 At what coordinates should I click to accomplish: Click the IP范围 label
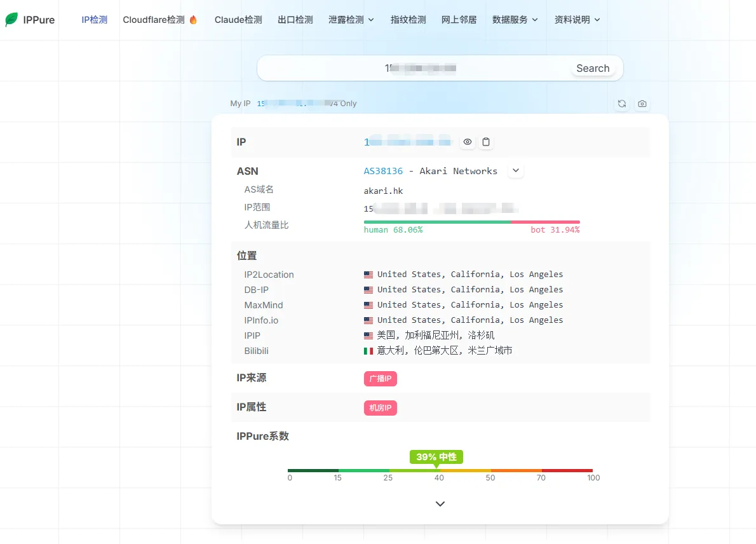tap(257, 207)
